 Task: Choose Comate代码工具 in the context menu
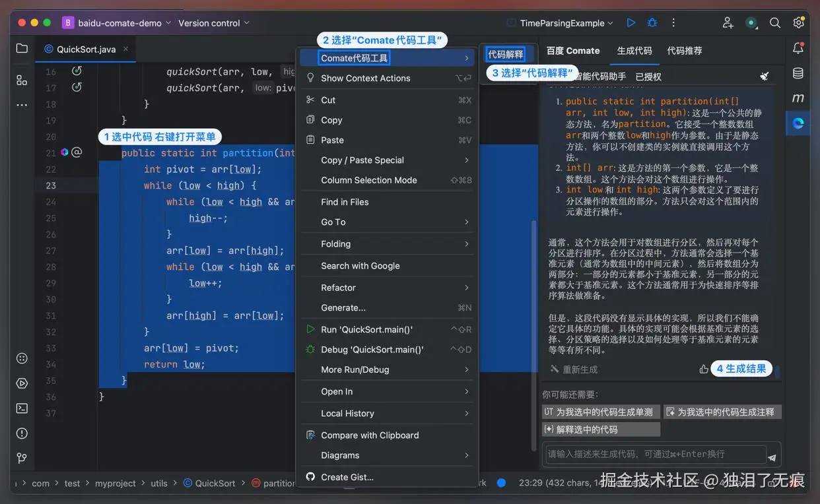[x=387, y=58]
